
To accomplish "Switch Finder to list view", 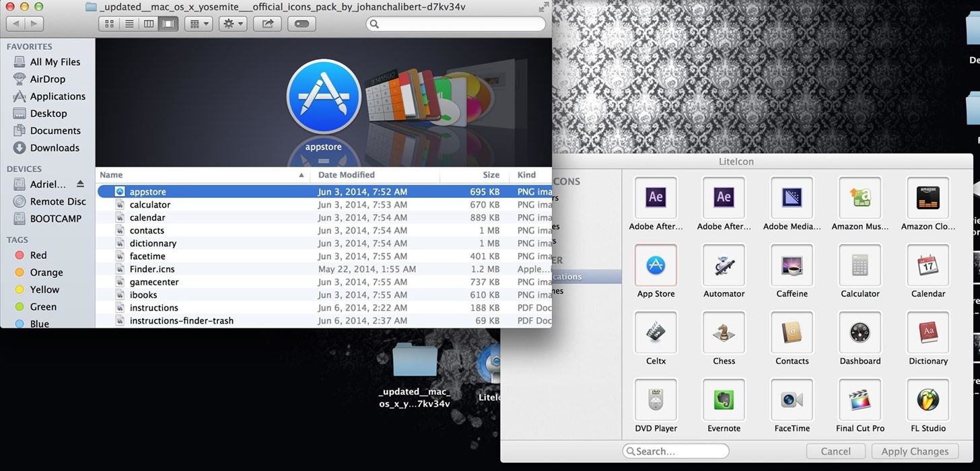I will click(129, 24).
